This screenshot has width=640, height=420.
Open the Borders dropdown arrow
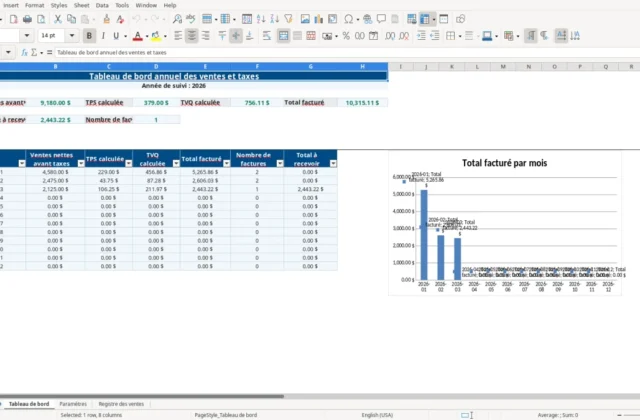click(460, 36)
